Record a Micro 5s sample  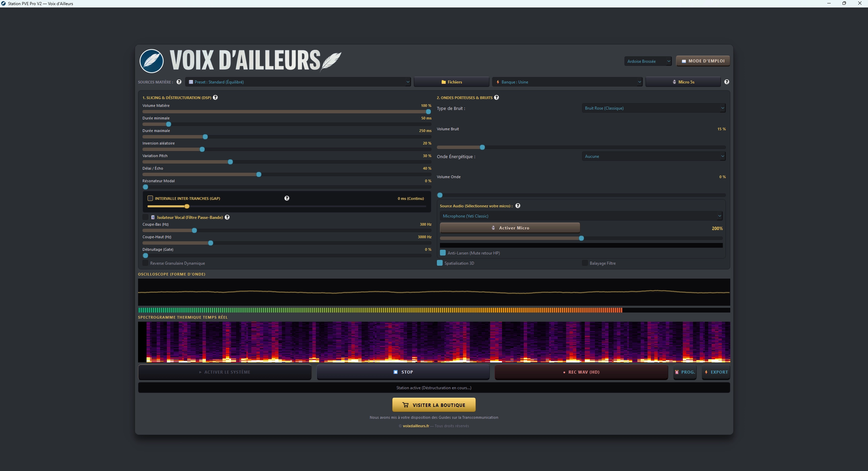[x=683, y=82]
